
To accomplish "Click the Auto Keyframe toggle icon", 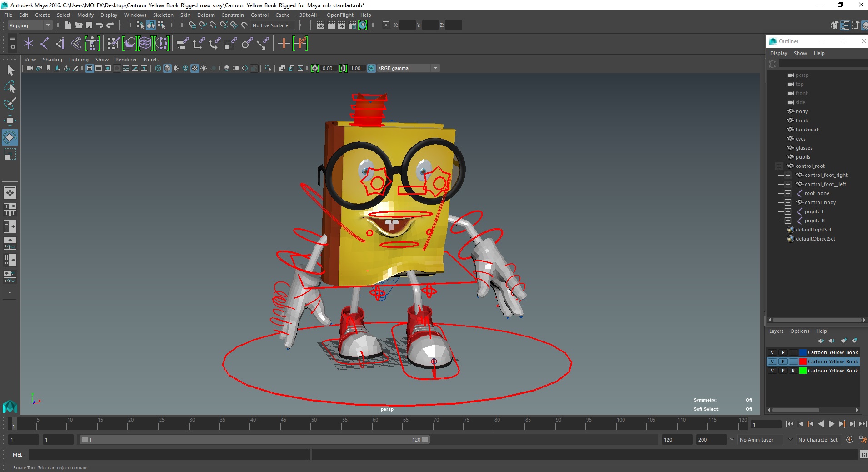I will (x=850, y=439).
